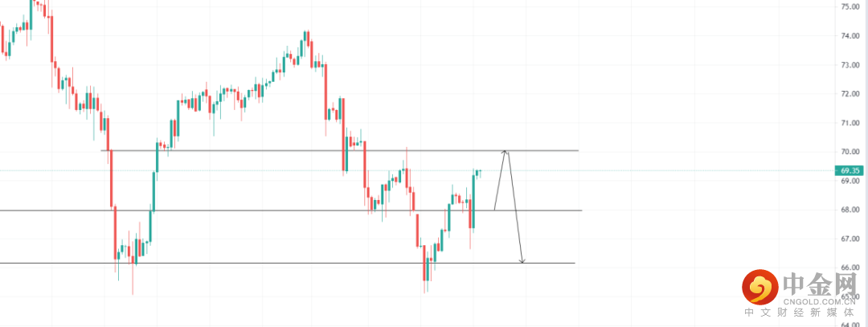Image resolution: width=868 pixels, height=327 pixels.
Task: Select the green 69.35 current price tag
Action: coord(849,170)
